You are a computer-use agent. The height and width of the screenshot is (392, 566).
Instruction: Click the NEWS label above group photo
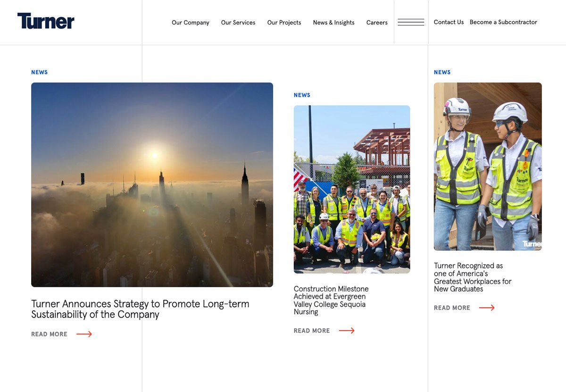click(302, 95)
